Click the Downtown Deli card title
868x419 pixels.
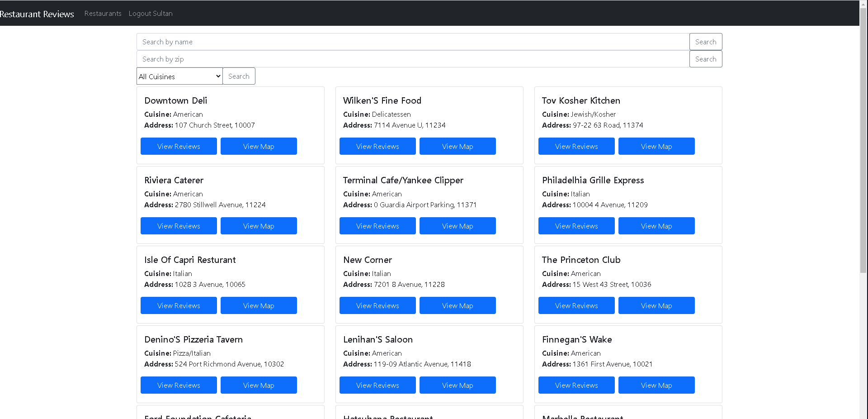[x=175, y=100]
